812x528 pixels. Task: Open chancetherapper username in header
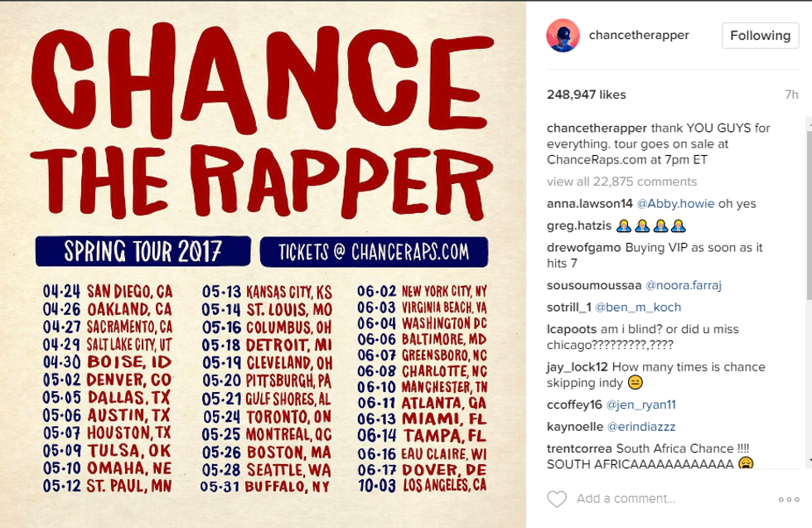coord(638,36)
